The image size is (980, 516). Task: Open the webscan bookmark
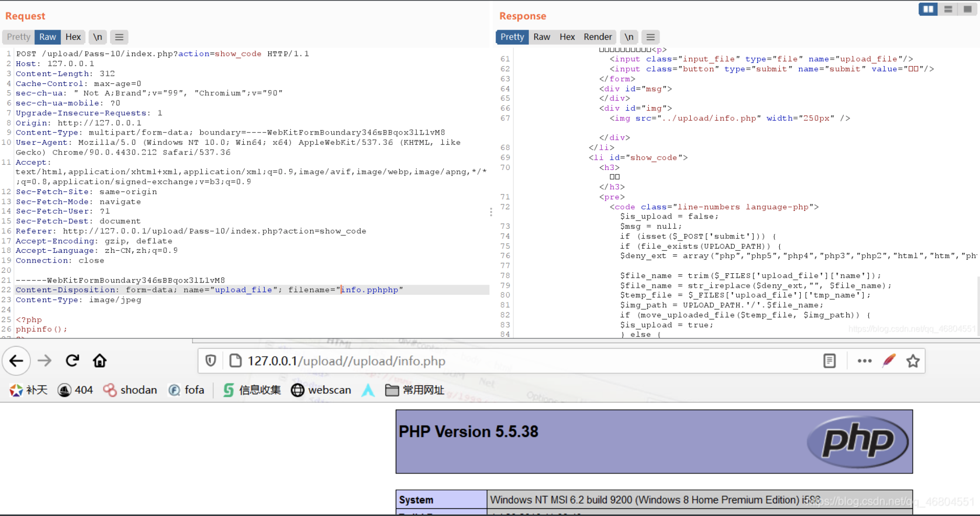coord(321,390)
